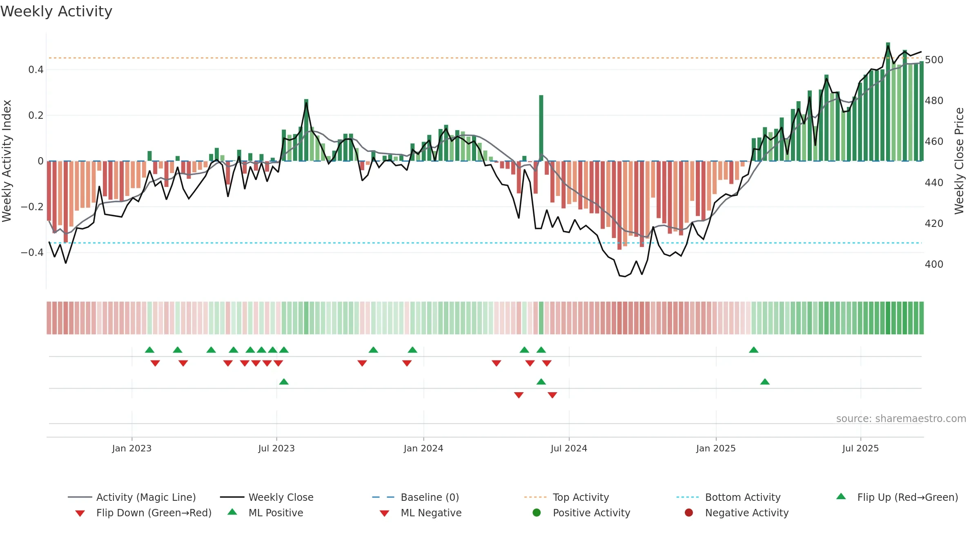Click the Jan 2024 x-axis label
The image size is (980, 551).
pos(423,448)
